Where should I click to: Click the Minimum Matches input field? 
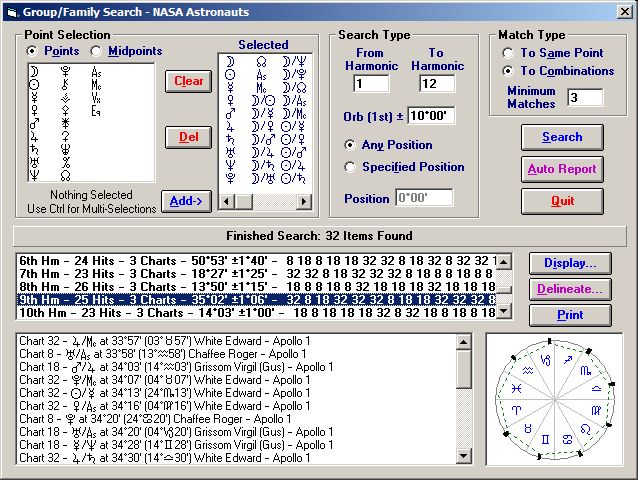click(585, 97)
